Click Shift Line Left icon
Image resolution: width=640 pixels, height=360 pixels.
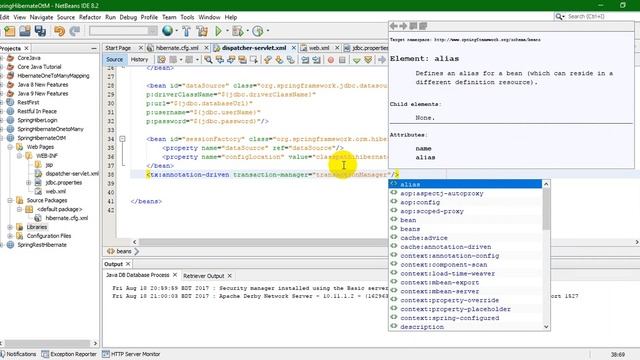tap(305, 60)
